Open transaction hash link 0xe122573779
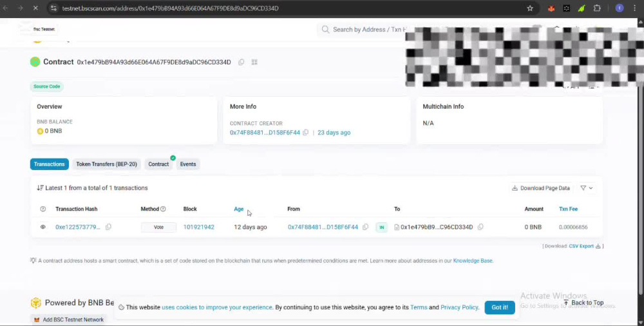Viewport: 644px width, 326px height. [78, 227]
